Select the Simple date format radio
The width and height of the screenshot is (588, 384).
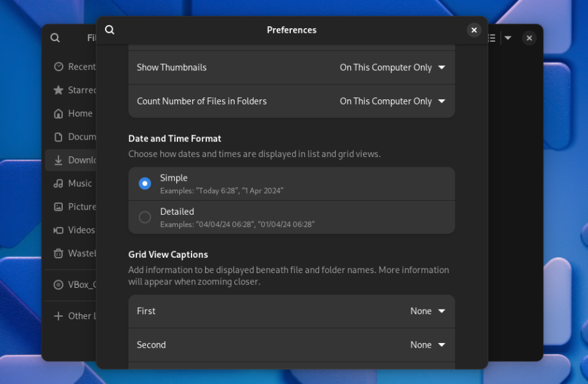145,183
